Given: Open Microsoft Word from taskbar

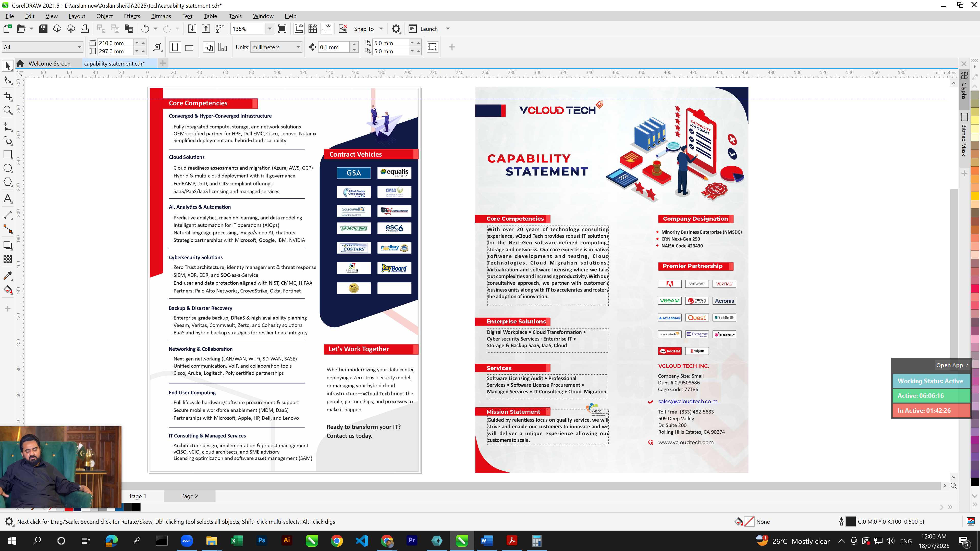Looking at the screenshot, I should point(487,540).
